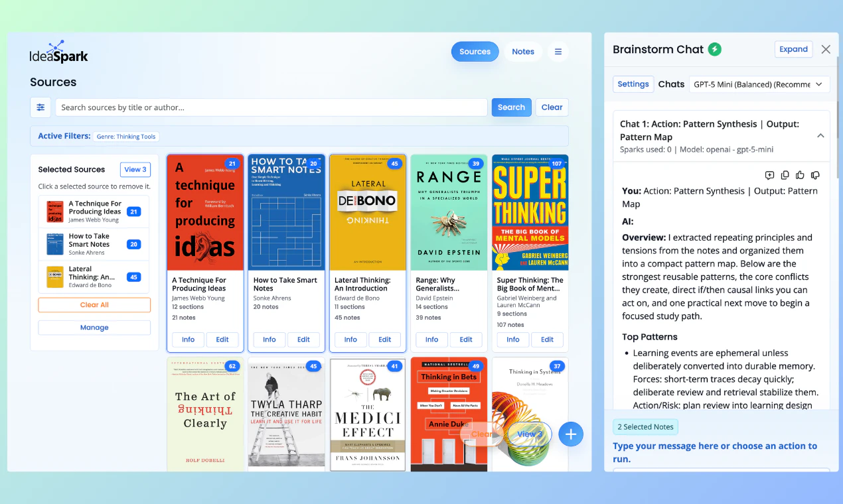Click the green lightning Sparks icon
The height and width of the screenshot is (504, 843).
tap(715, 49)
